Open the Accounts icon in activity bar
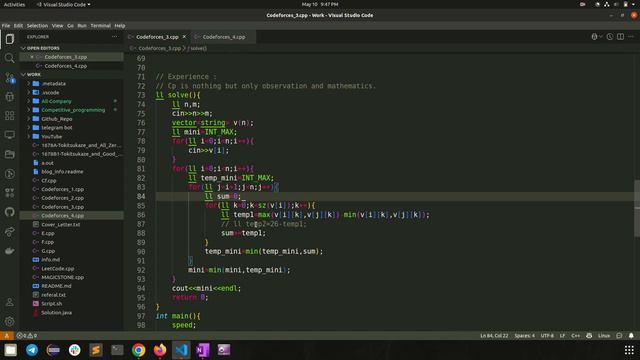The width and height of the screenshot is (640, 360). click(10, 302)
